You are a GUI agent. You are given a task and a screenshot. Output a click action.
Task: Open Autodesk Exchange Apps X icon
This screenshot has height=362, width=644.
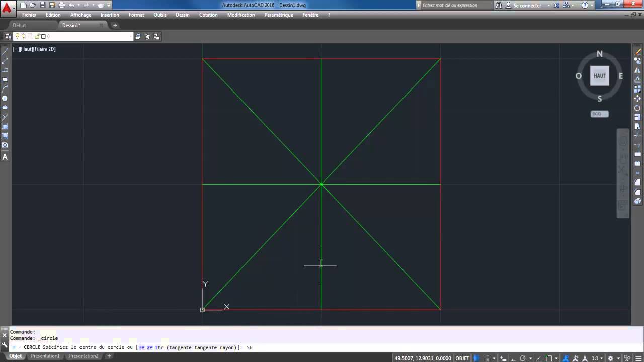pos(556,5)
